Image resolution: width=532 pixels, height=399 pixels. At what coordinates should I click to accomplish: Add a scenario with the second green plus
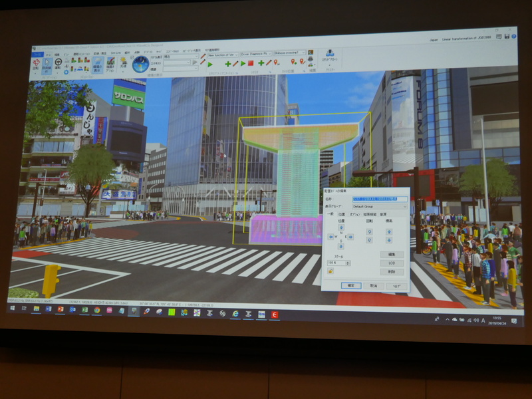point(261,63)
